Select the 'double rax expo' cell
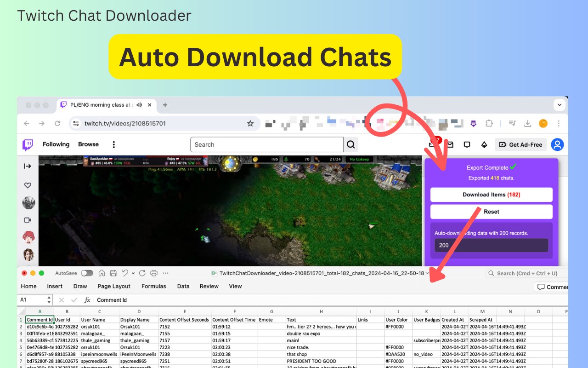The image size is (588, 368). [321, 333]
